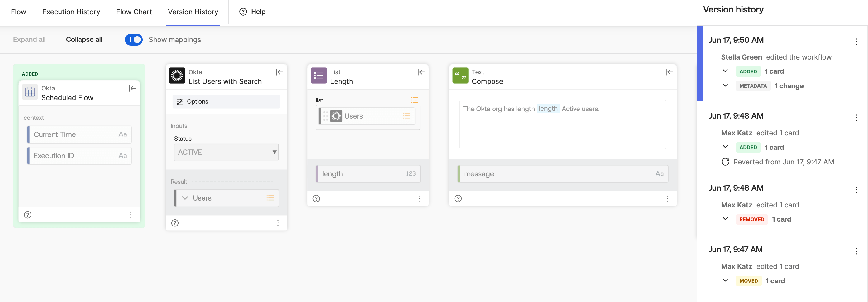
Task: Collapse the List Users with Search card
Action: (280, 72)
